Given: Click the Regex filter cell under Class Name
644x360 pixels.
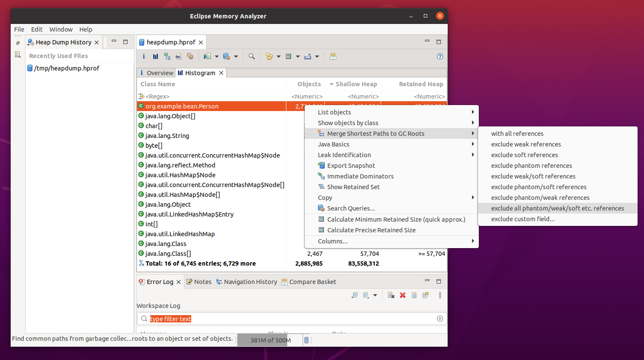Looking at the screenshot, I should pyautogui.click(x=211, y=97).
